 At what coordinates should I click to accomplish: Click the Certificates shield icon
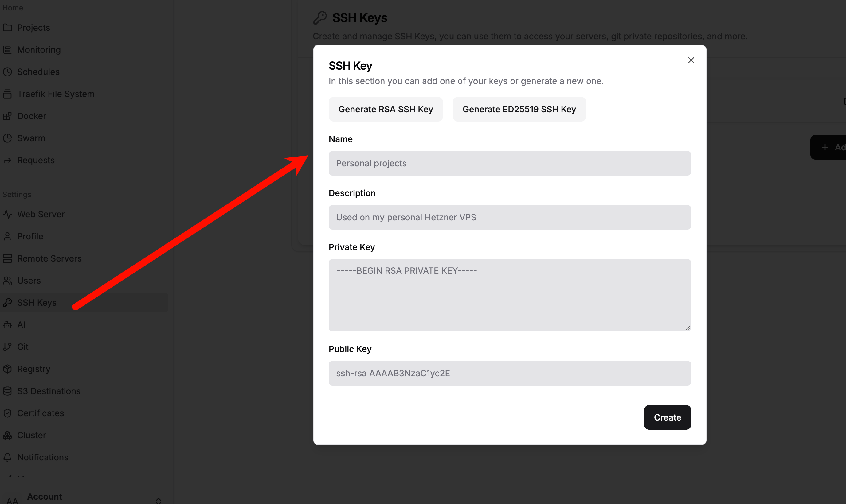pos(7,413)
